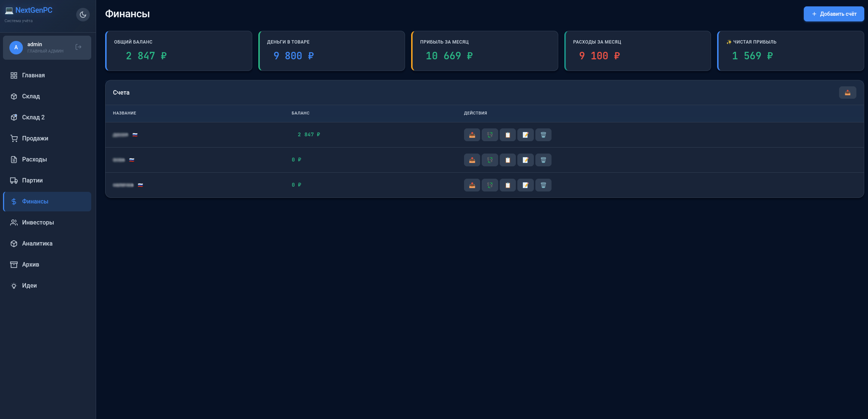Click outbox icon in the middle account row
868x419 pixels.
pos(472,160)
